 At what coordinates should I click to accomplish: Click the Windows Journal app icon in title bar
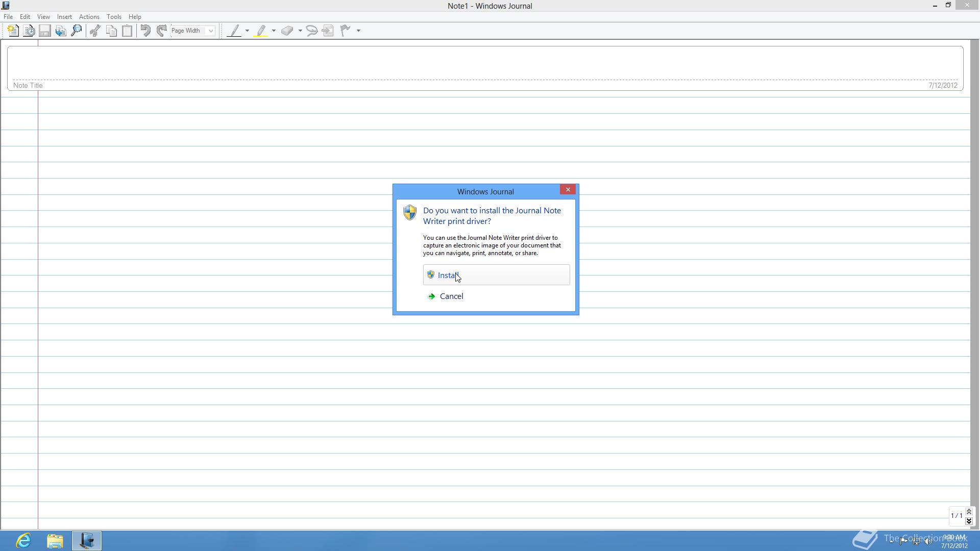point(6,6)
